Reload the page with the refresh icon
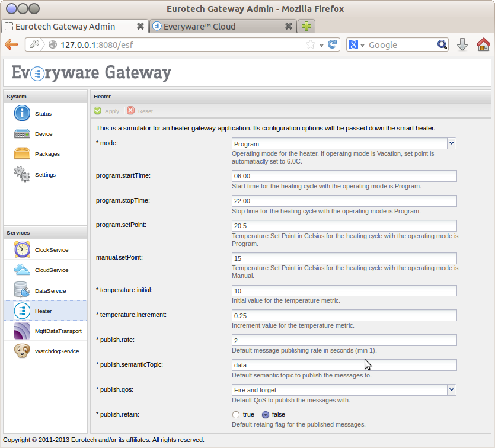The image size is (495, 448). coord(332,44)
